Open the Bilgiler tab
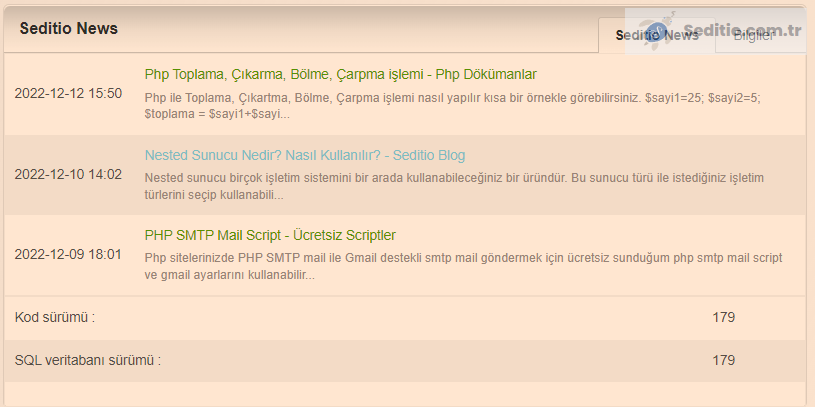The width and height of the screenshot is (815, 407). [x=753, y=35]
